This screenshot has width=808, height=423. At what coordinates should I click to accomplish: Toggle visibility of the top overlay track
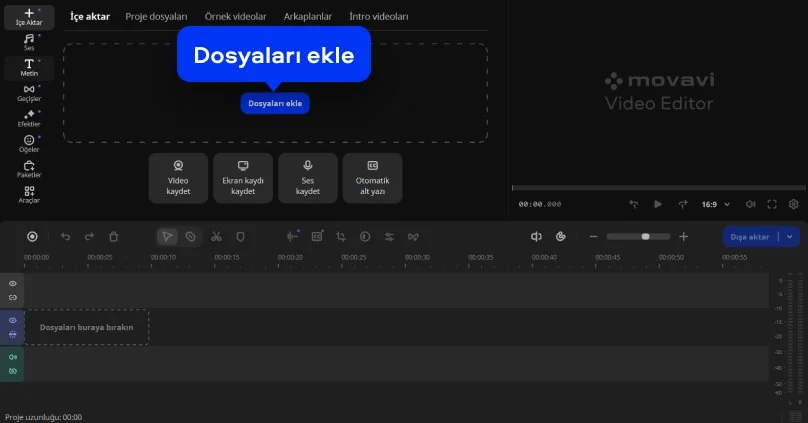click(13, 284)
